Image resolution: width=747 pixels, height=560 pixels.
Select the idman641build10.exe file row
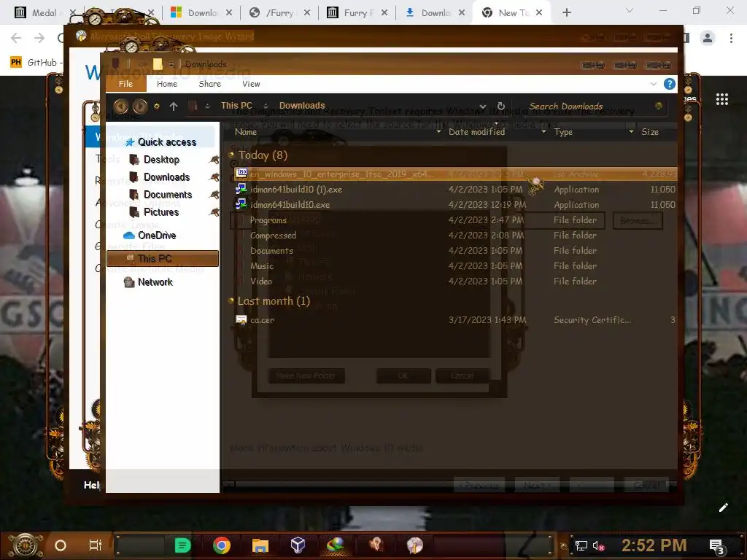(x=454, y=205)
